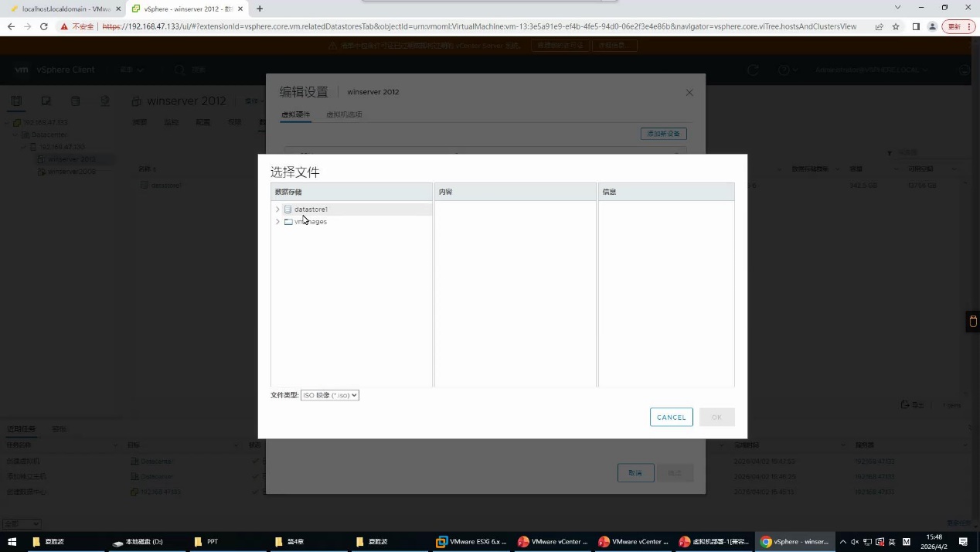The image size is (980, 552).
Task: Click the share page icon in address bar
Action: 880,26
